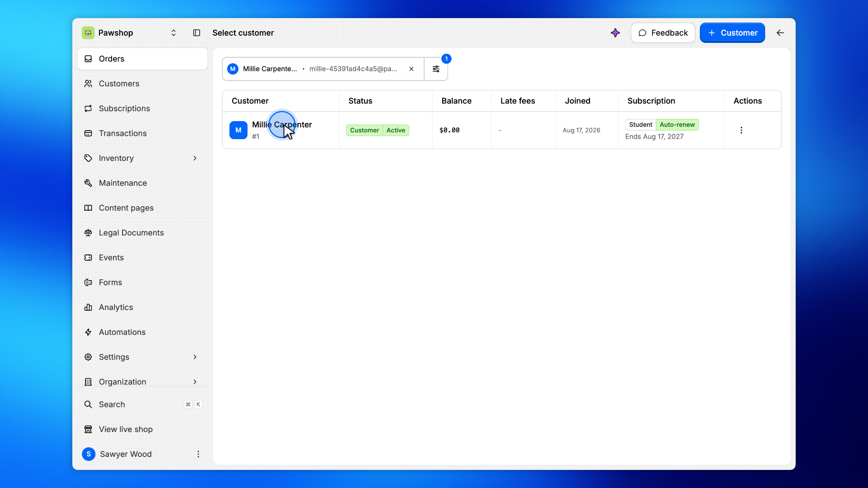Expand the Organization submenu
This screenshot has height=488, width=868.
pyautogui.click(x=195, y=382)
